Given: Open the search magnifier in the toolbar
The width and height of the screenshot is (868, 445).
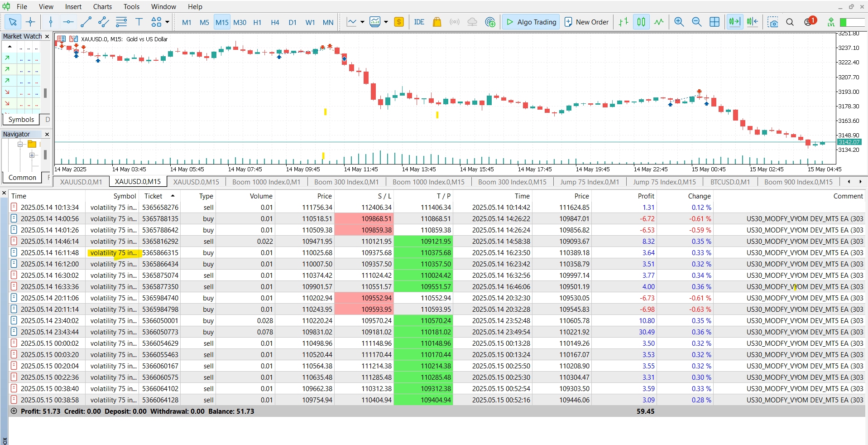Looking at the screenshot, I should 790,22.
